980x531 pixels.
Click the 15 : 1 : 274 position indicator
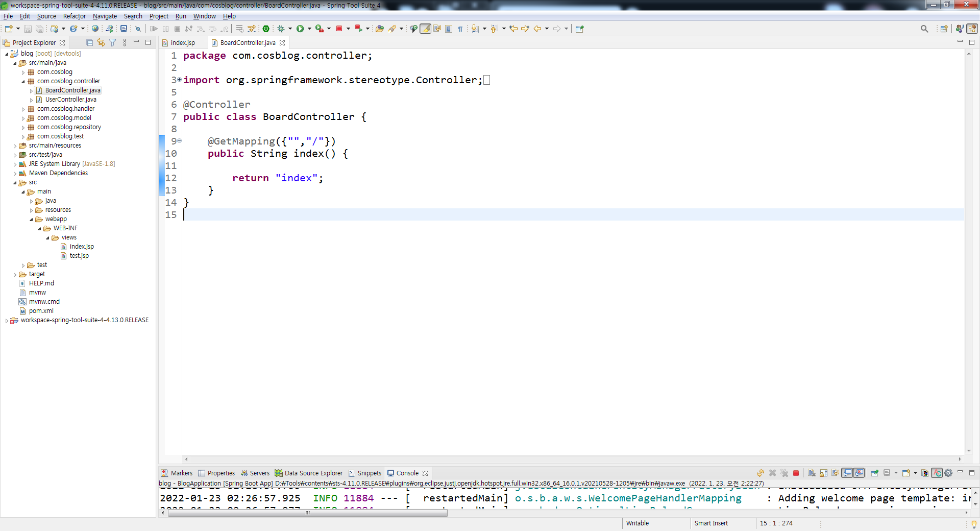(x=776, y=523)
